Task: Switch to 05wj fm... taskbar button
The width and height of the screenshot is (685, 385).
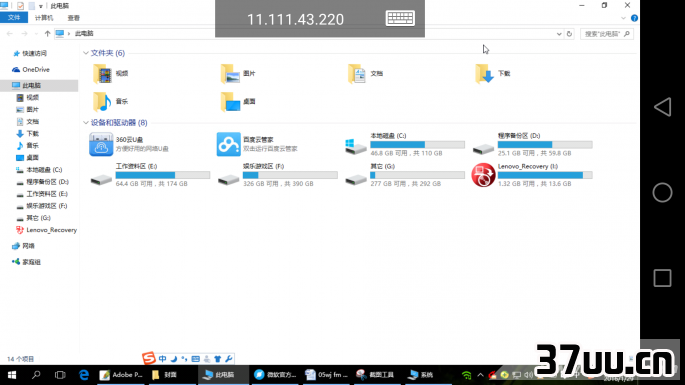Action: click(x=326, y=375)
